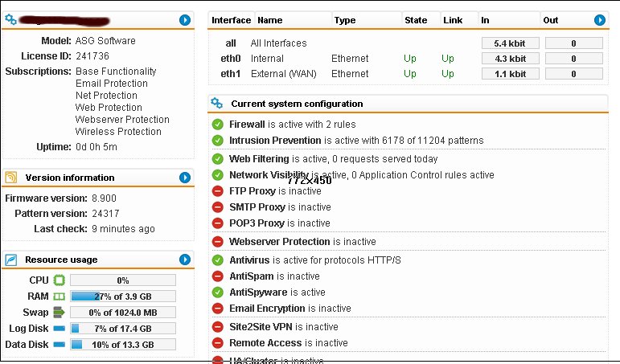Toggle the red Site2Site VPN status indicator

click(217, 327)
